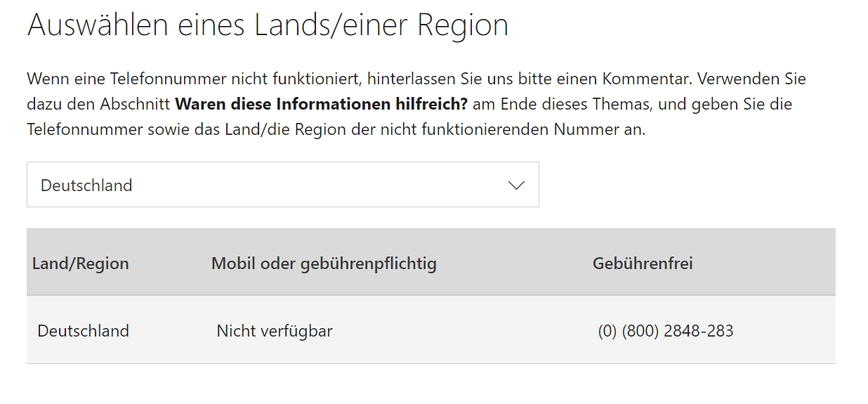Click the chevron arrow in country selector
Screen dimensions: 868x404
pyautogui.click(x=516, y=185)
